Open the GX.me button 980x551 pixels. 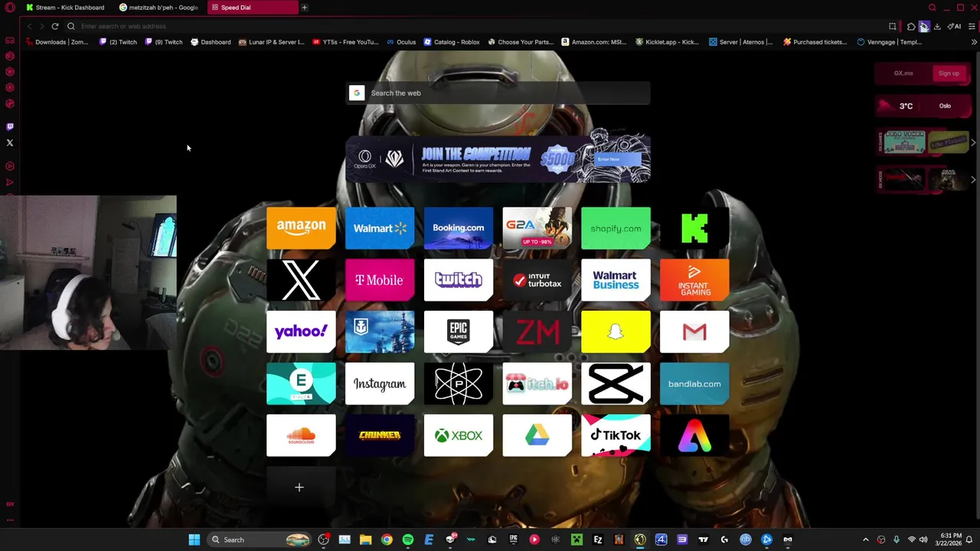click(903, 73)
